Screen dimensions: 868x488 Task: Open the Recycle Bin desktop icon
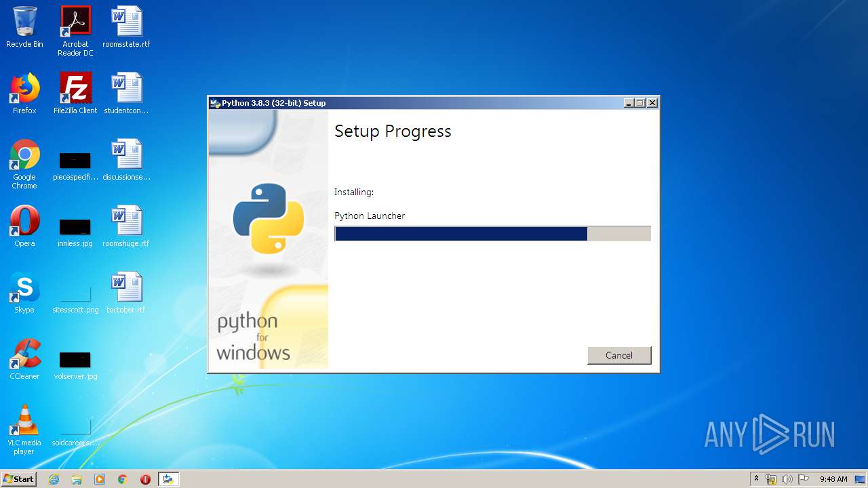click(24, 27)
